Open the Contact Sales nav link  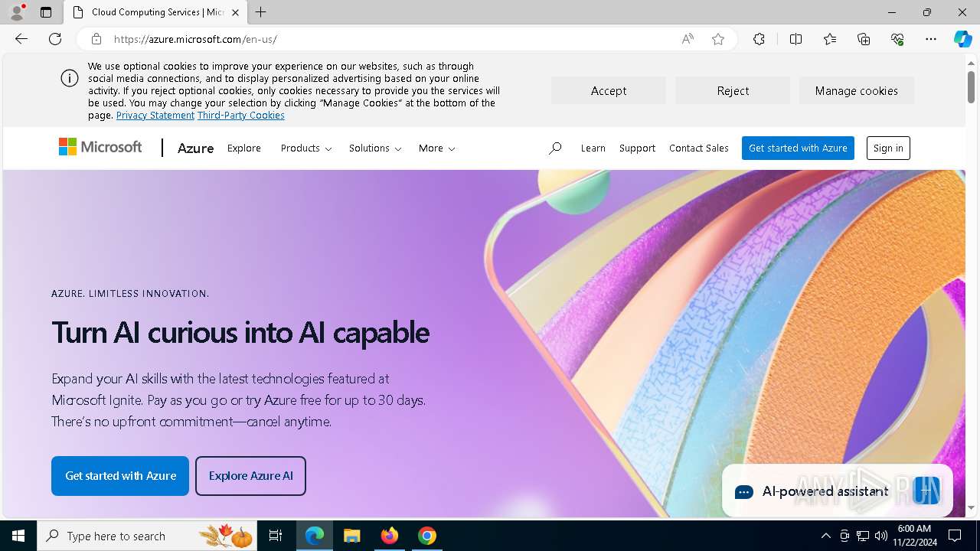tap(699, 148)
